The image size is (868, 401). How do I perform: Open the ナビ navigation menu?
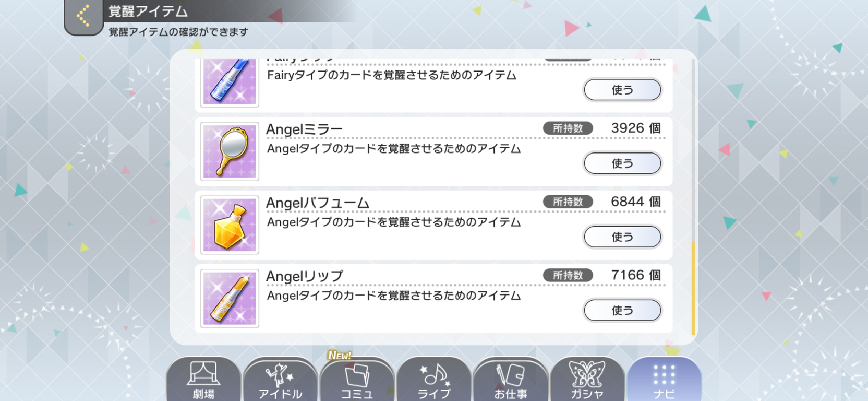664,379
